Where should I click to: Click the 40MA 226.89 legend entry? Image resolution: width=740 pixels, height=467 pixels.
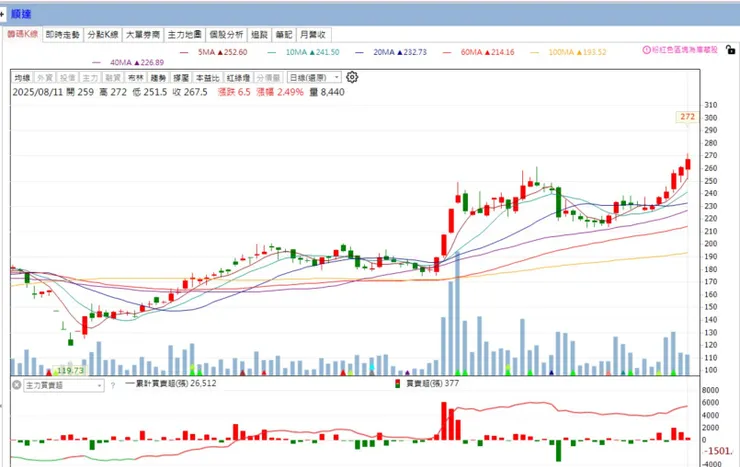coord(128,62)
